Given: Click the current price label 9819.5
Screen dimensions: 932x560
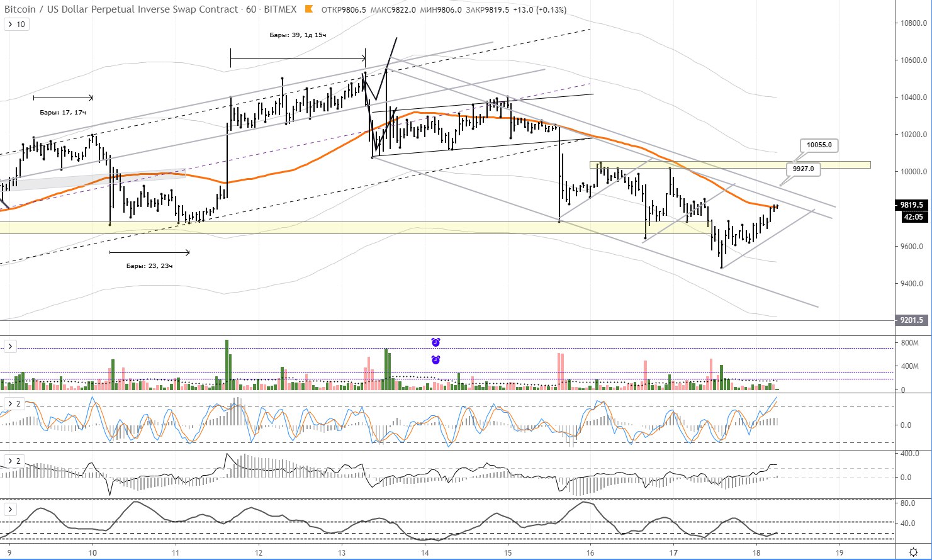Looking at the screenshot, I should coord(911,205).
